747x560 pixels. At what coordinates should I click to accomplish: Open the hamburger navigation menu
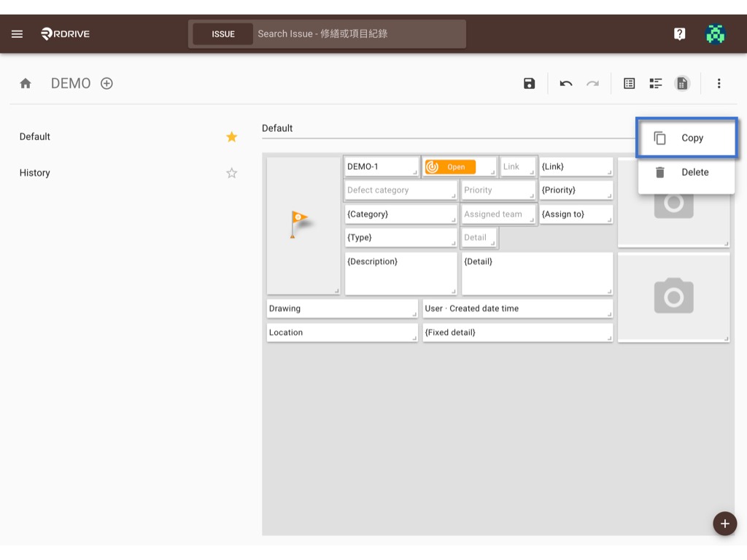coord(18,34)
